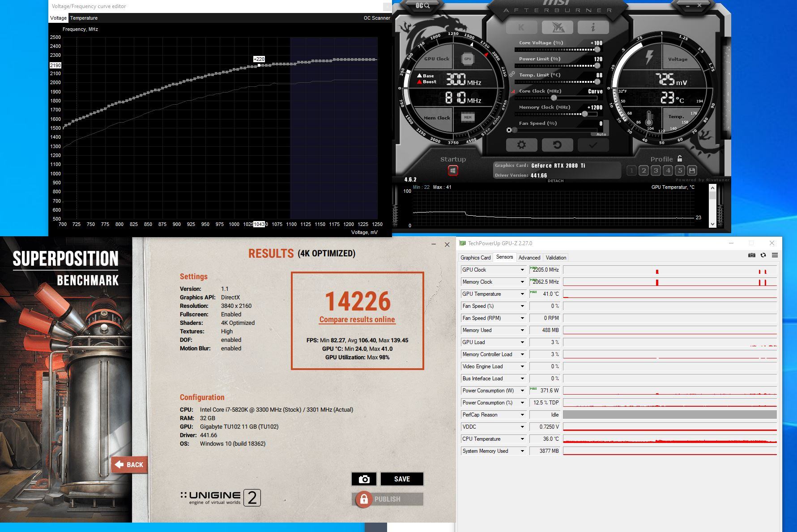Save the Afterburner profile with the floppy icon

pos(692,170)
